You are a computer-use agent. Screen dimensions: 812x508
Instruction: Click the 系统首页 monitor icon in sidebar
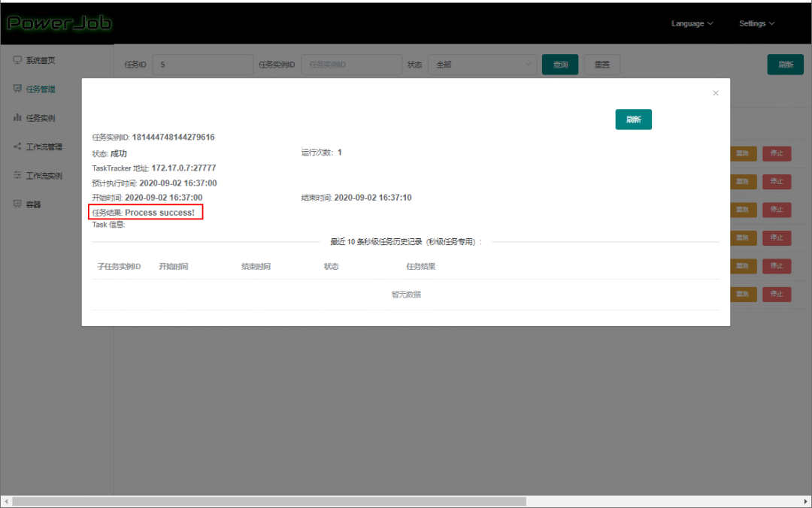[x=17, y=60]
